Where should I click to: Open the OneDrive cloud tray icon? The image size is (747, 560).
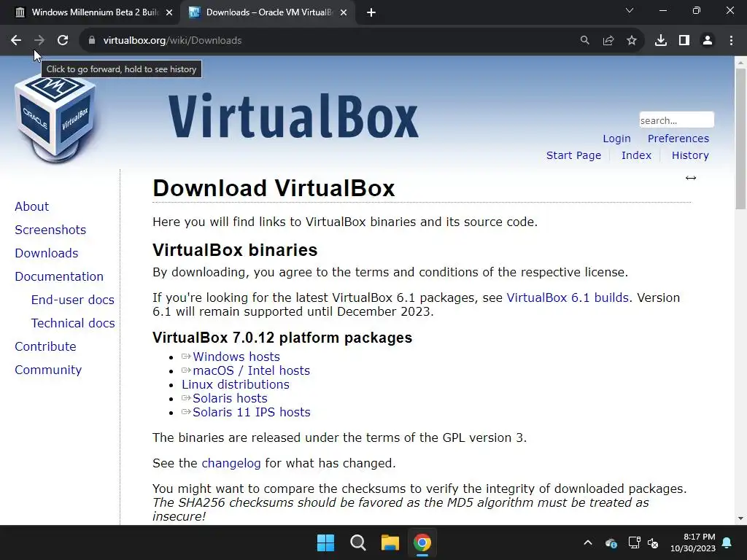(x=611, y=542)
